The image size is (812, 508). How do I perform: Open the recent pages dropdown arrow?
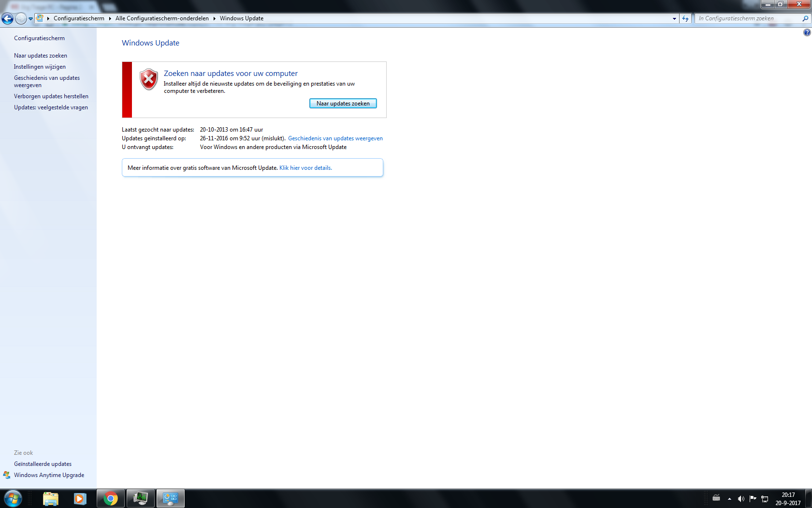30,19
